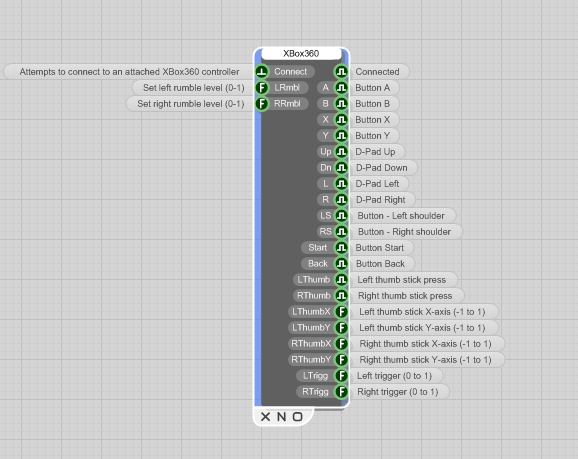
Task: Click the X icon below the module
Action: pyautogui.click(x=265, y=417)
